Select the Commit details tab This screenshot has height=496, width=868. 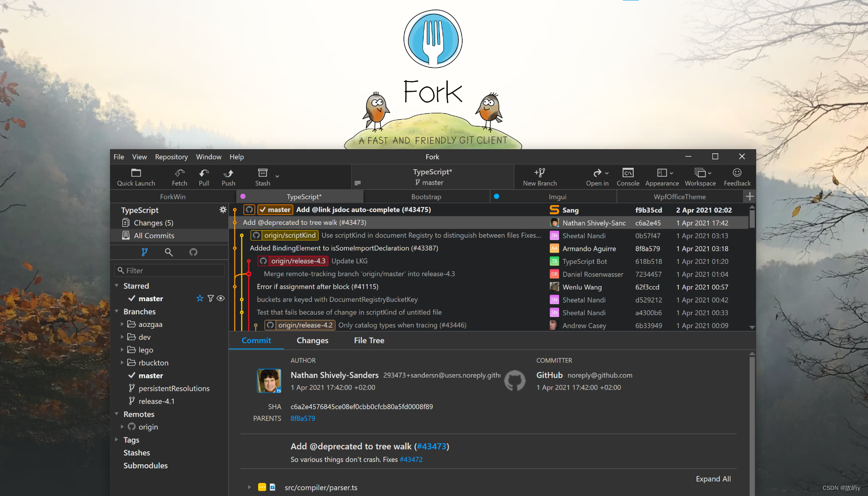[256, 341]
